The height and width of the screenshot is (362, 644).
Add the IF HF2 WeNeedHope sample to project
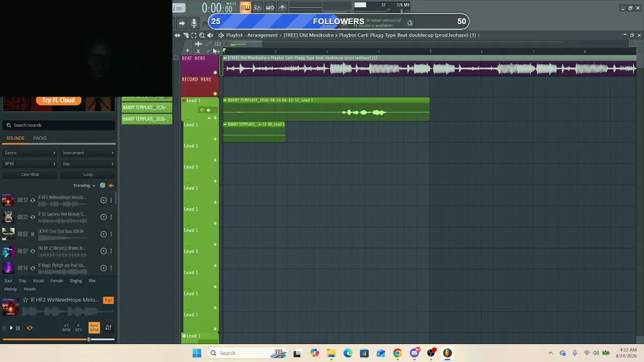coord(104,200)
